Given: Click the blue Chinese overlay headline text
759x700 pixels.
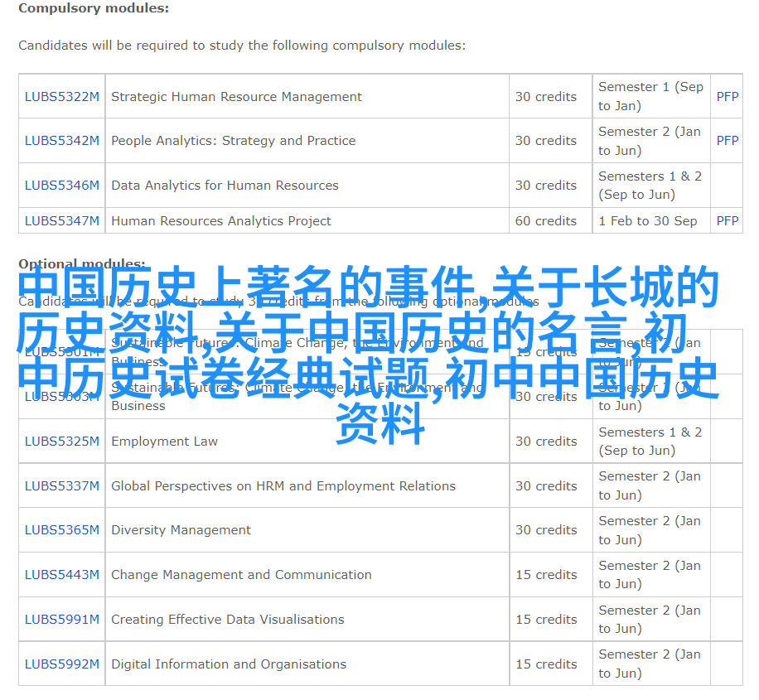Looking at the screenshot, I should pos(369,356).
